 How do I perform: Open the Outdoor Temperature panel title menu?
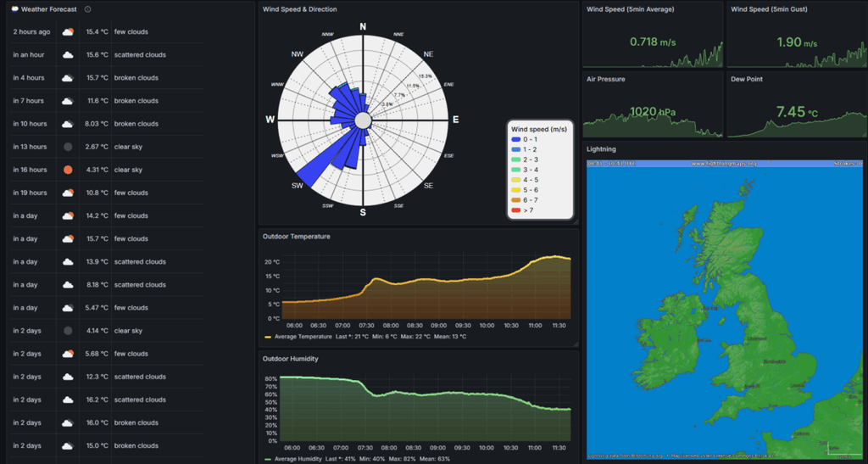pyautogui.click(x=296, y=237)
